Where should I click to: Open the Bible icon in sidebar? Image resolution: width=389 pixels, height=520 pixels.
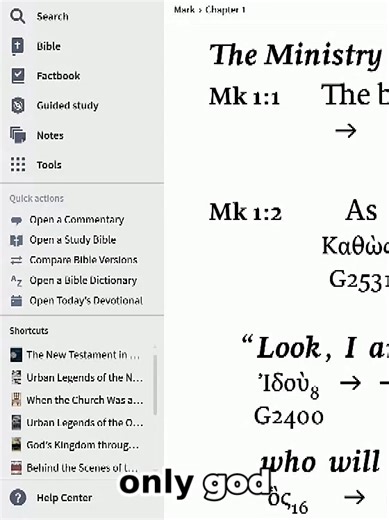[x=18, y=46]
